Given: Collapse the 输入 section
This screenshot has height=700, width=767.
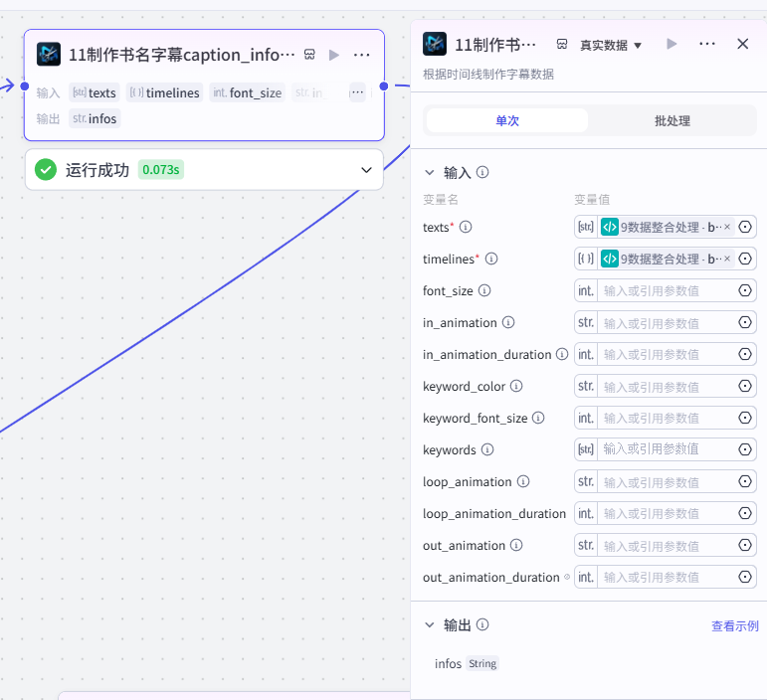Looking at the screenshot, I should 430,173.
